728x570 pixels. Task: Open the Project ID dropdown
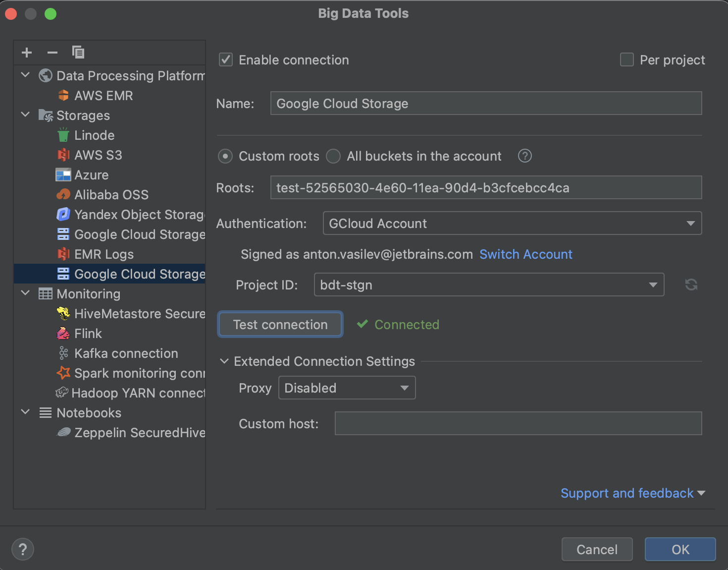(653, 285)
